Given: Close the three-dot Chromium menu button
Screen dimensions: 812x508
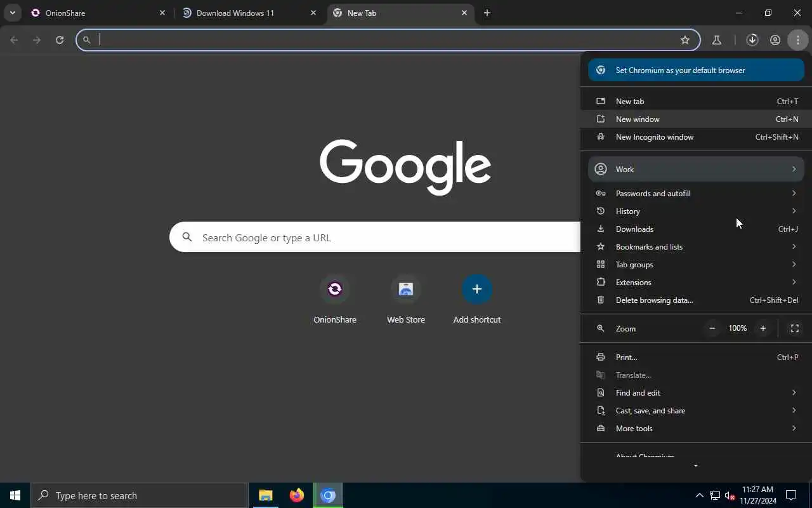Looking at the screenshot, I should [798, 40].
